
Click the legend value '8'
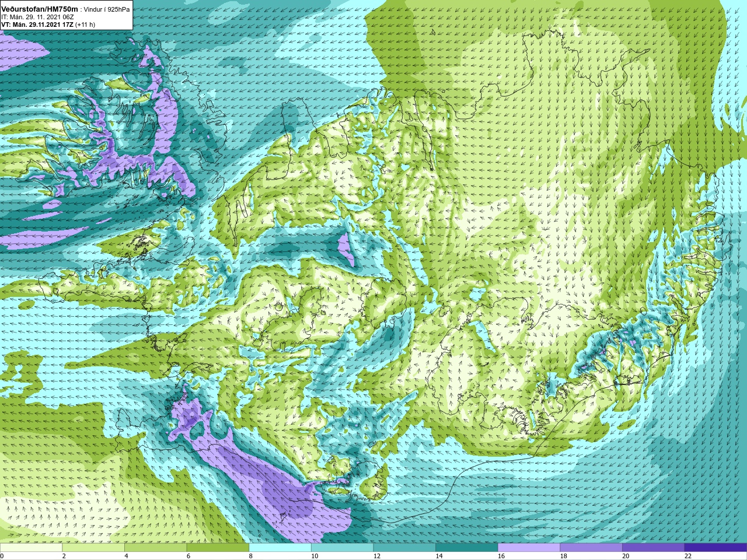(250, 556)
